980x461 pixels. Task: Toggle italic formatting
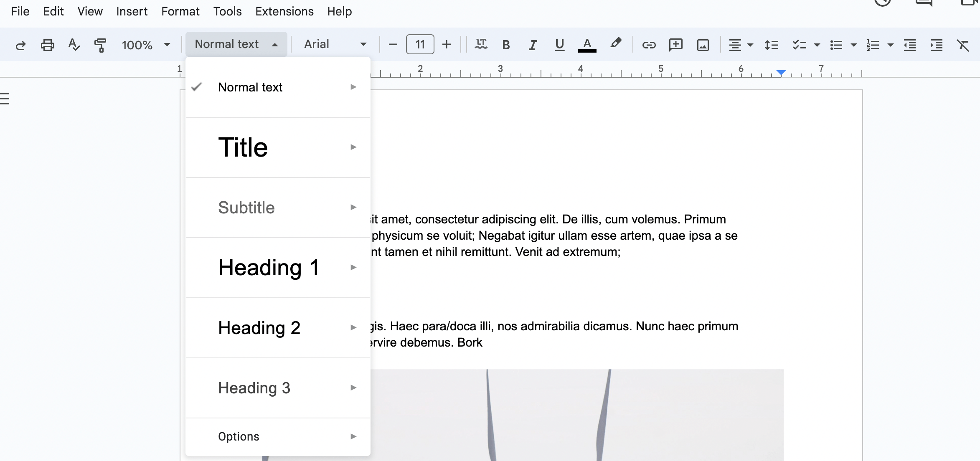click(533, 45)
